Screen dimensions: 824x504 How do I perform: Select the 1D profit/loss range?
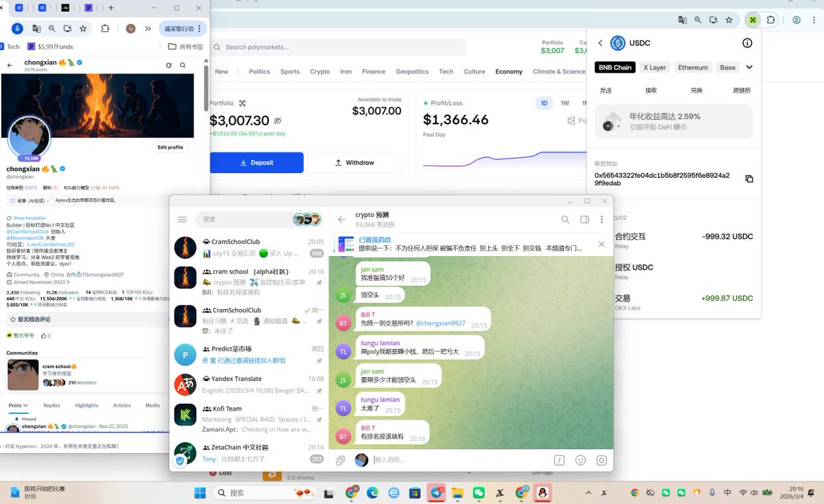tap(544, 103)
